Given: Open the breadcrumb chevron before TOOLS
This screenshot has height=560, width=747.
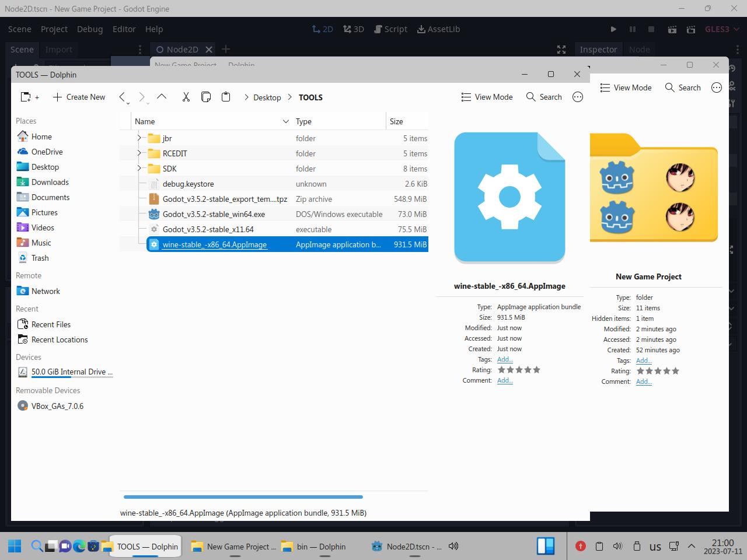Looking at the screenshot, I should (290, 97).
